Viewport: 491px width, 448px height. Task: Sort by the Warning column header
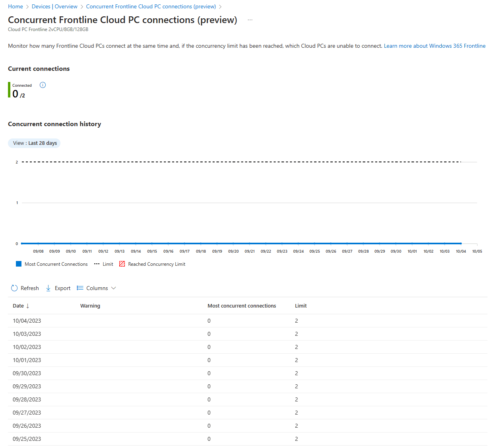coord(90,306)
